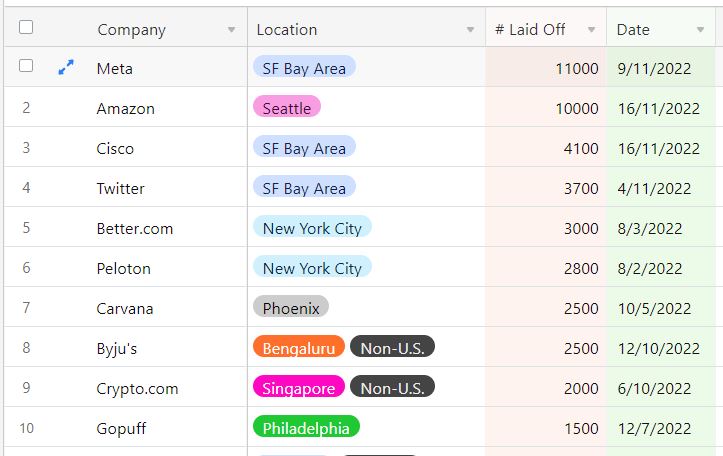The height and width of the screenshot is (456, 723).
Task: Open the Location column dropdown arrow
Action: (x=470, y=30)
